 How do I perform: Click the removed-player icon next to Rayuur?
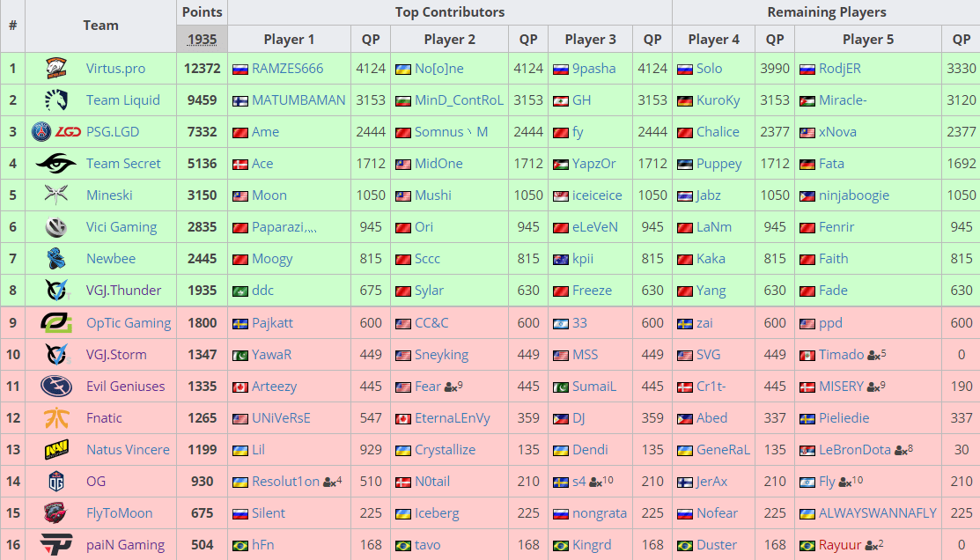pos(871,546)
